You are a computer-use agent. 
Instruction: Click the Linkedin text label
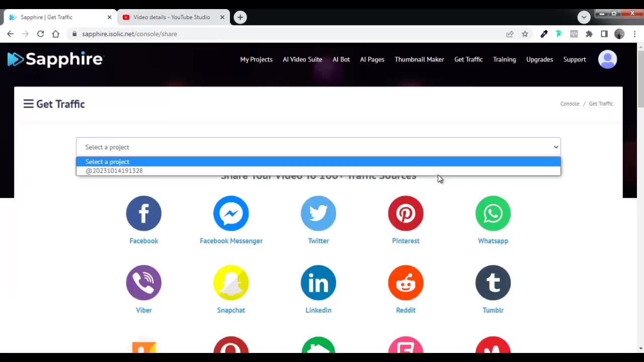click(318, 310)
